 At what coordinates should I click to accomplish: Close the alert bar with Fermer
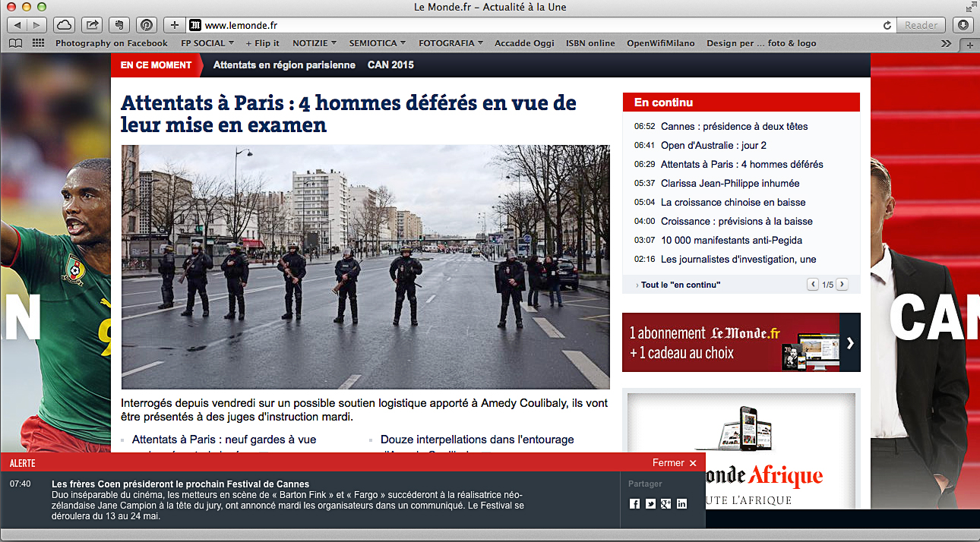click(675, 463)
